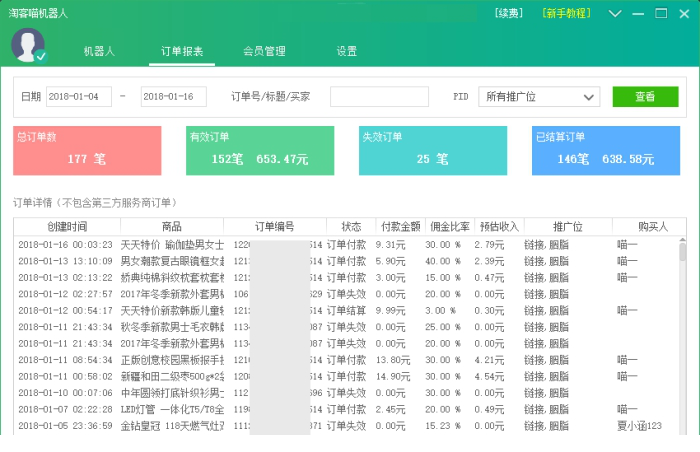700x452 pixels.
Task: Sort by 预估收入 column header
Action: pyautogui.click(x=500, y=227)
